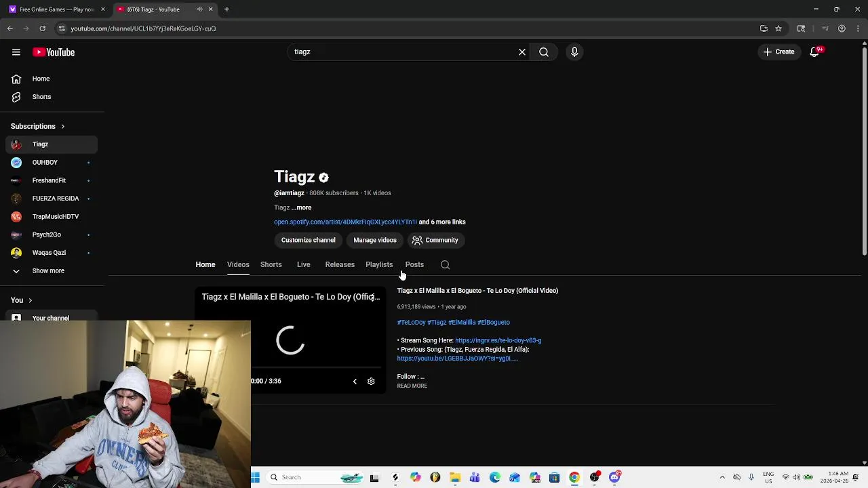Expand the Subscriptions section chevron
The height and width of the screenshot is (488, 868).
(x=62, y=126)
